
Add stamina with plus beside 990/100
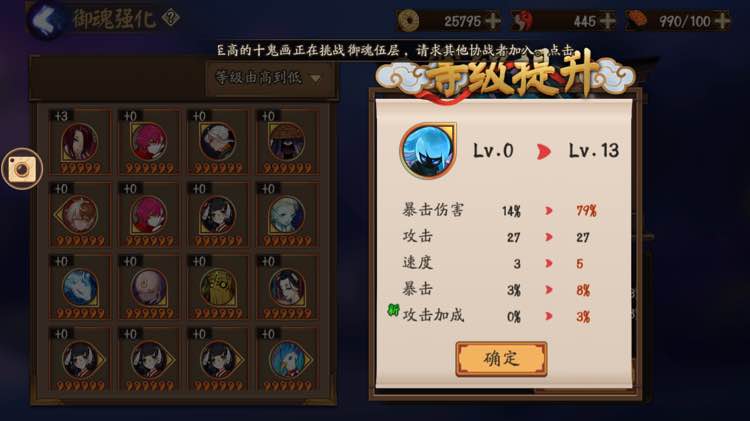pyautogui.click(x=722, y=21)
